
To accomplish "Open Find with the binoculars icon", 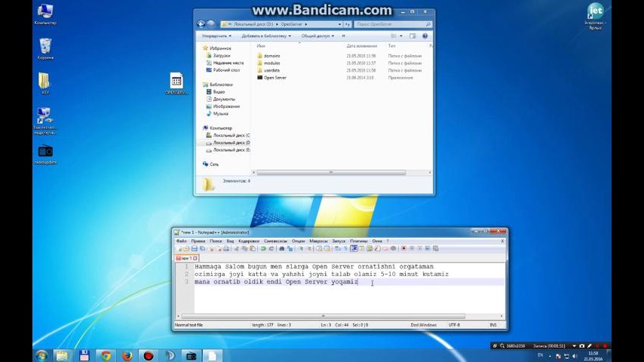I will pyautogui.click(x=281, y=249).
